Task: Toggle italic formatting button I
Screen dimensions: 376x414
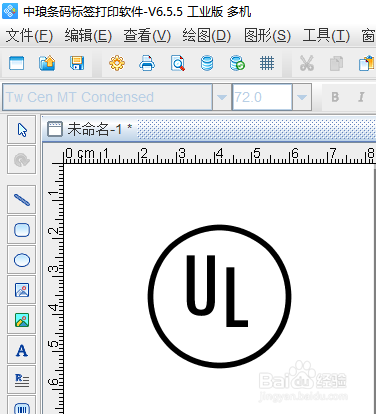Action: coord(361,97)
